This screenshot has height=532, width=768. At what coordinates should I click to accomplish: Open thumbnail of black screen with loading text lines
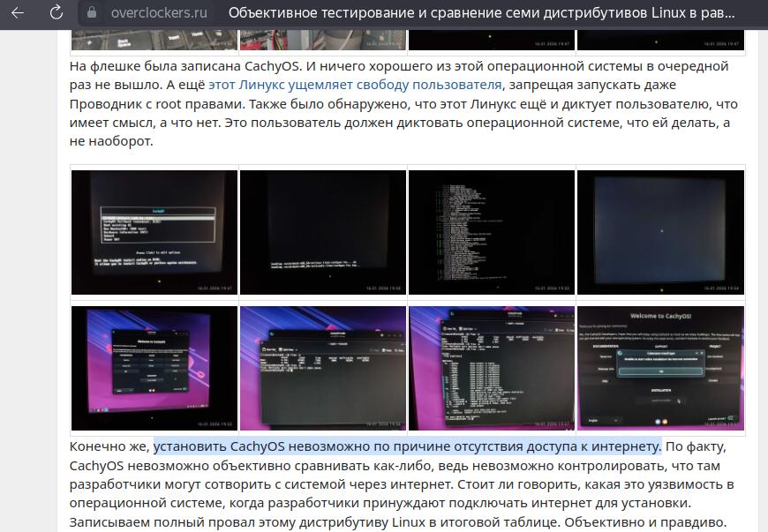(x=323, y=233)
